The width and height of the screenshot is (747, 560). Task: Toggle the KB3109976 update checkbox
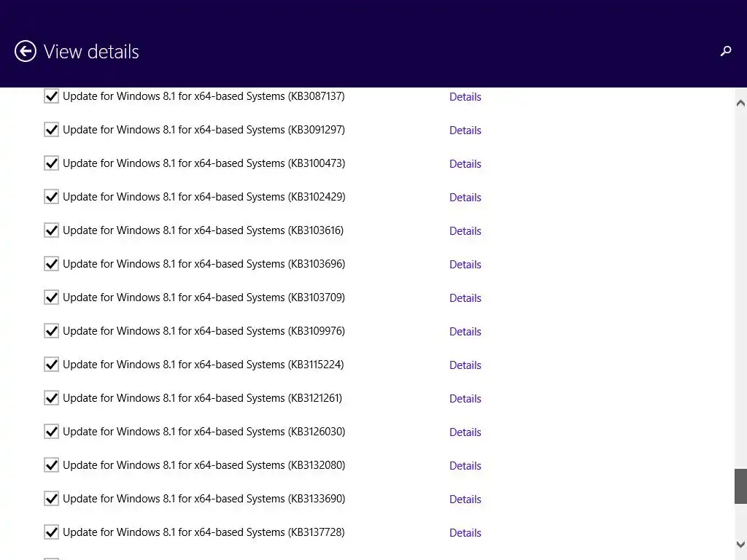coord(51,331)
